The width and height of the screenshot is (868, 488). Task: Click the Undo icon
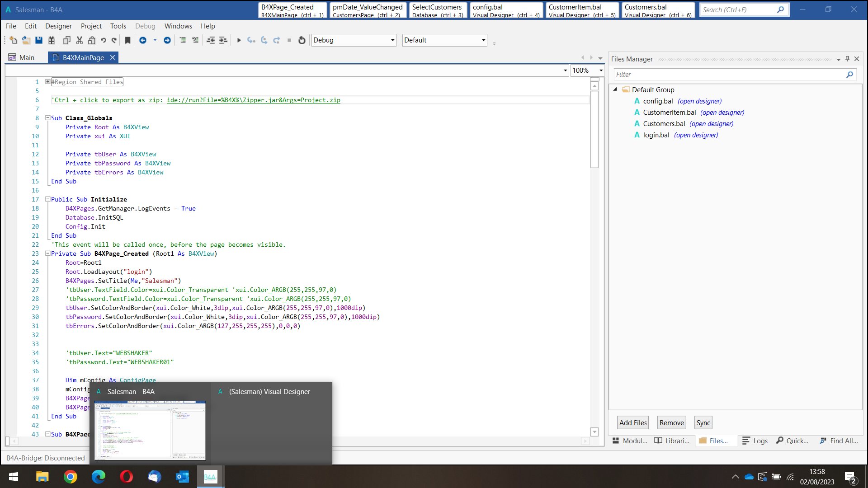pos(104,40)
